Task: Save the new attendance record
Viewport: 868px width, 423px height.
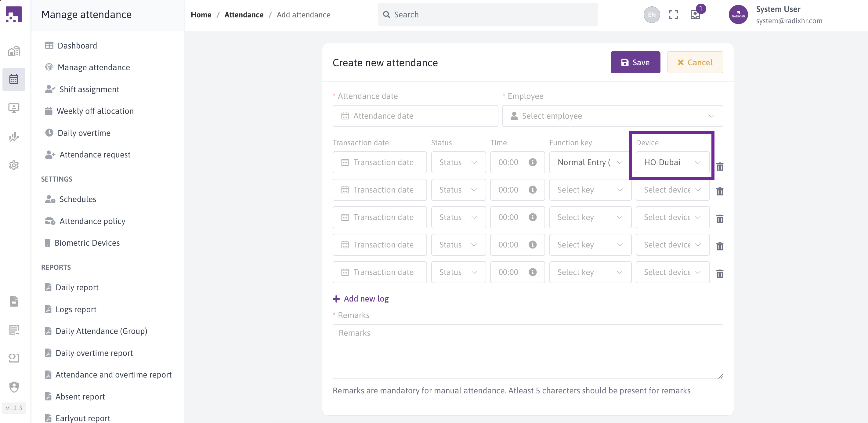Action: pos(635,62)
